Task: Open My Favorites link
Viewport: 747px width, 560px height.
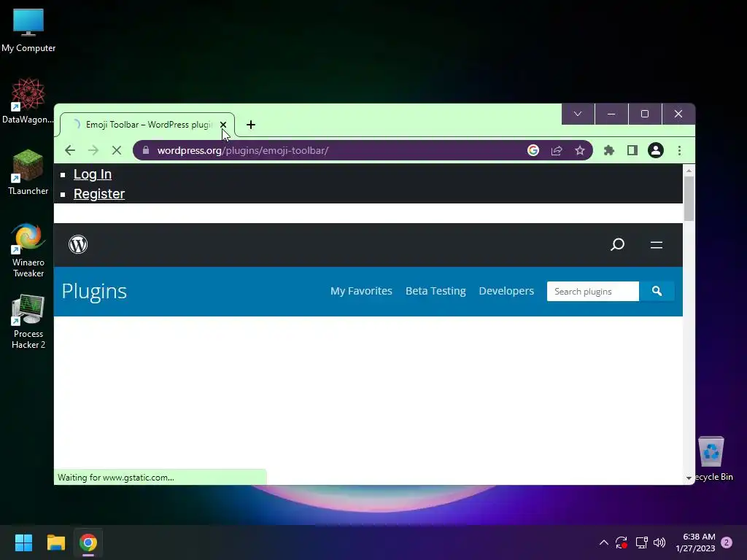Action: (x=361, y=291)
